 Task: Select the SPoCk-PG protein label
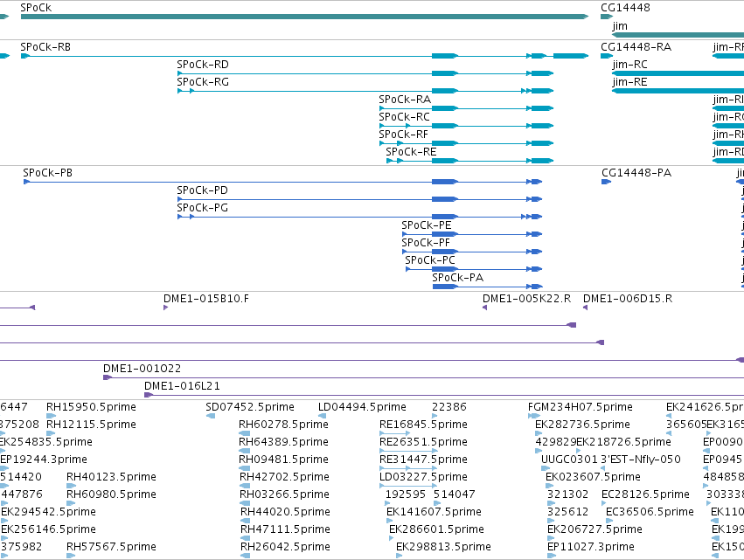pyautogui.click(x=203, y=208)
